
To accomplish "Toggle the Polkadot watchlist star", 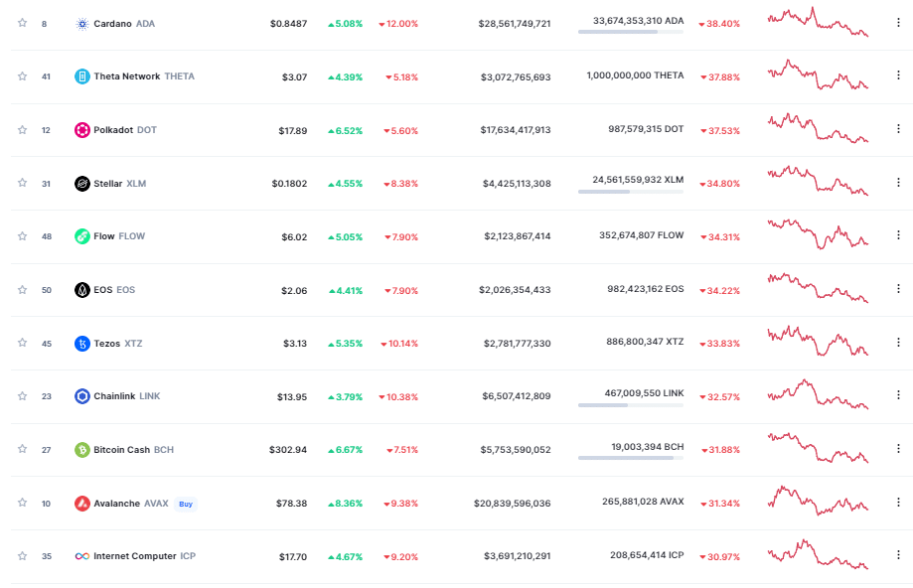I will coord(22,130).
